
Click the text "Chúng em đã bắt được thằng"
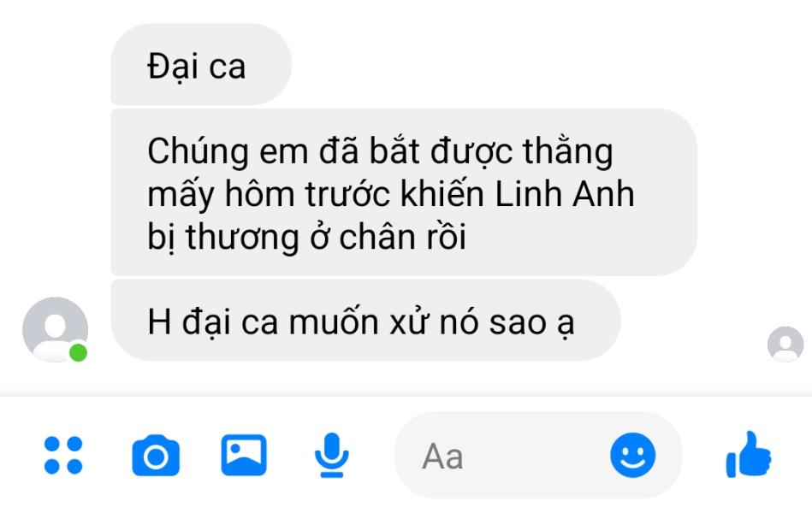tap(380, 152)
